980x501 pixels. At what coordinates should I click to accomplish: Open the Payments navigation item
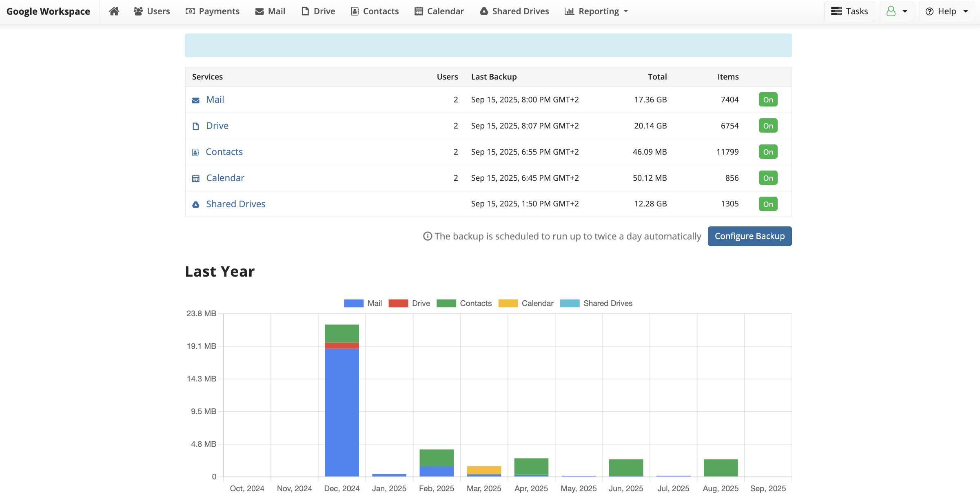(213, 11)
